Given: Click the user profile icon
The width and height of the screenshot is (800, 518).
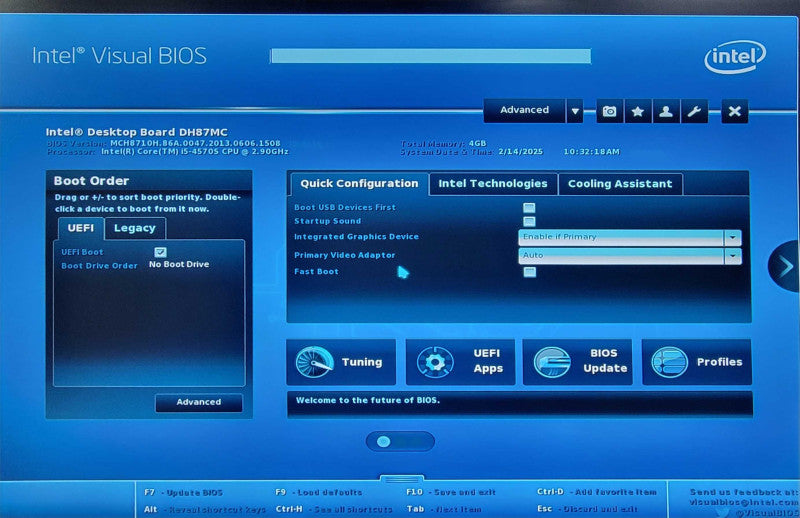Looking at the screenshot, I should (666, 111).
